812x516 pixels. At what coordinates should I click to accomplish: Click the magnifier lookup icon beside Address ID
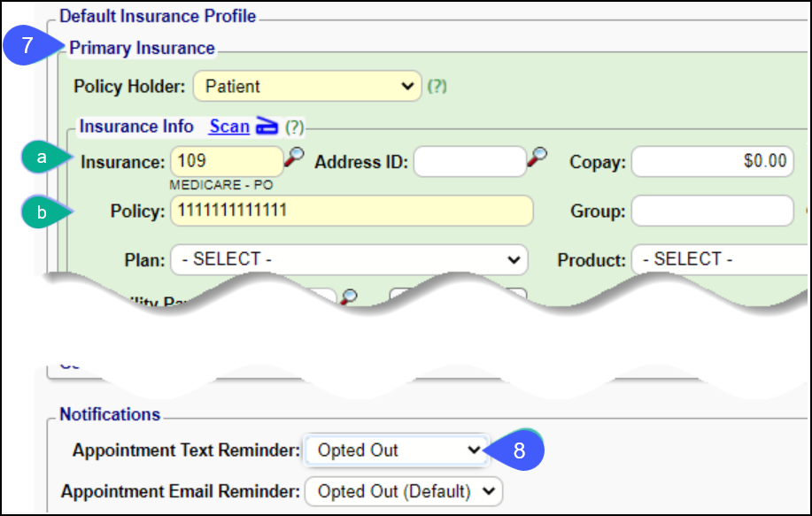pyautogui.click(x=537, y=158)
